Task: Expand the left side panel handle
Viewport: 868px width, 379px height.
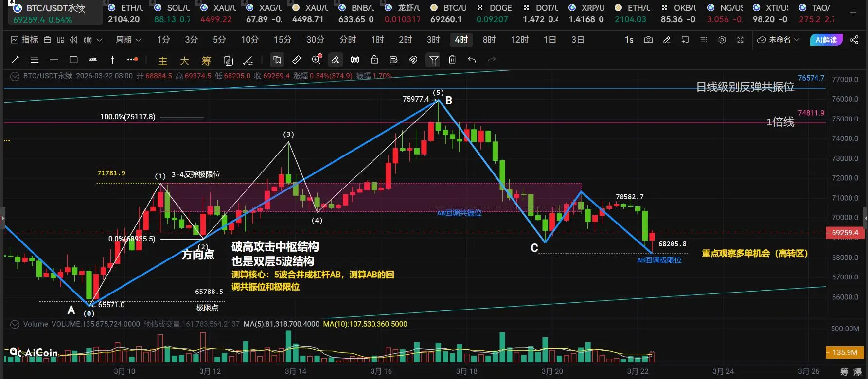Action: 2,217
